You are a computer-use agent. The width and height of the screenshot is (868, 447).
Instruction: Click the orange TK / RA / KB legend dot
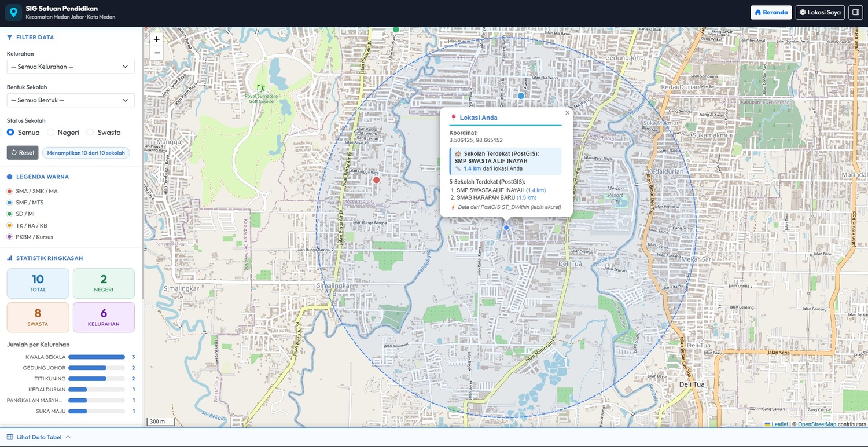coord(9,226)
